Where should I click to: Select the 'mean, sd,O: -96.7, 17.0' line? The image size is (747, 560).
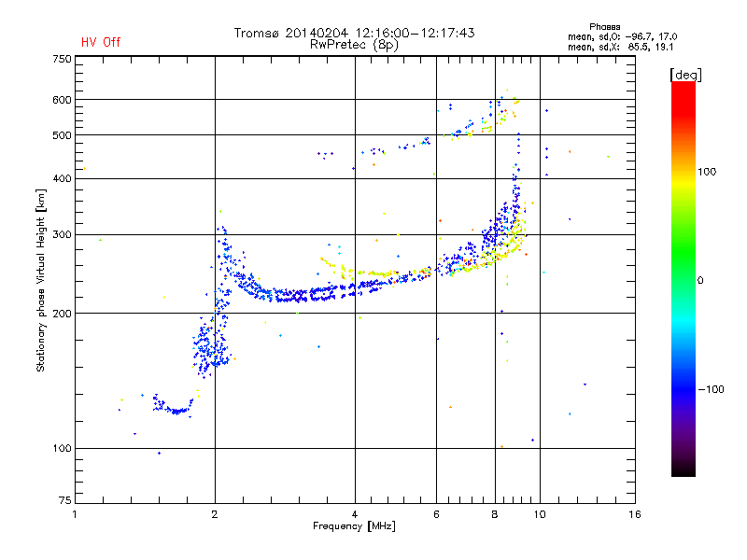[x=622, y=36]
